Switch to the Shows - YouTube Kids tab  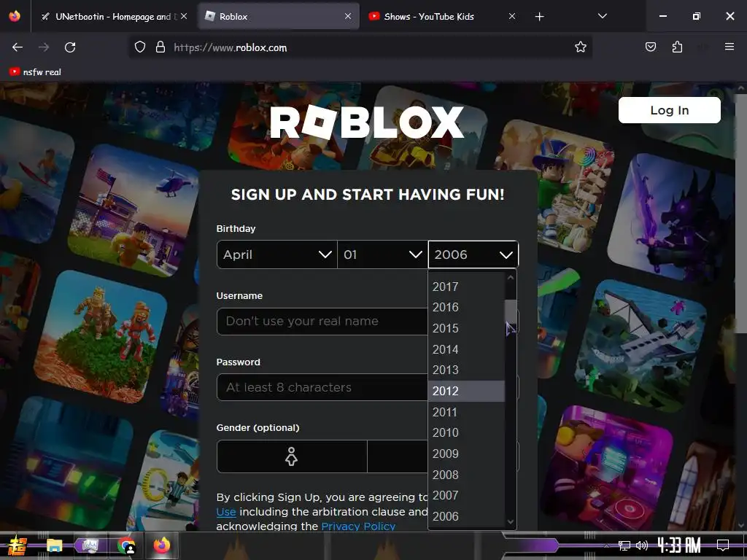click(x=443, y=16)
